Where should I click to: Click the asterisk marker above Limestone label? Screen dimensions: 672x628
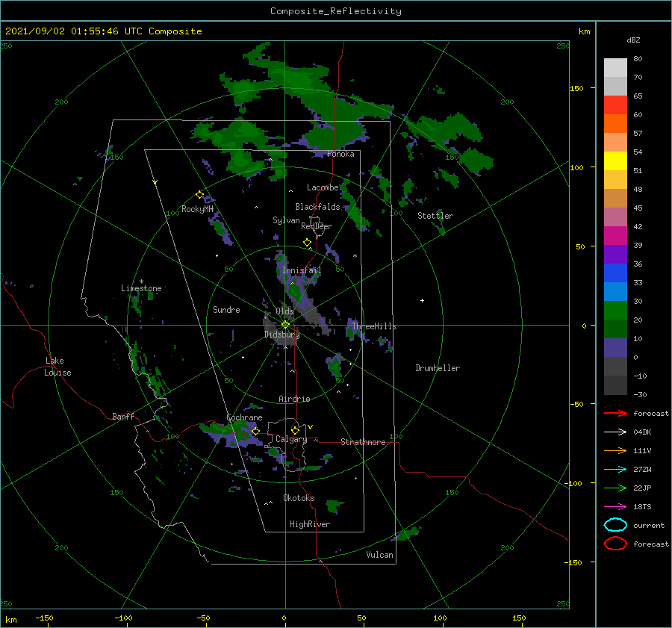tap(141, 282)
